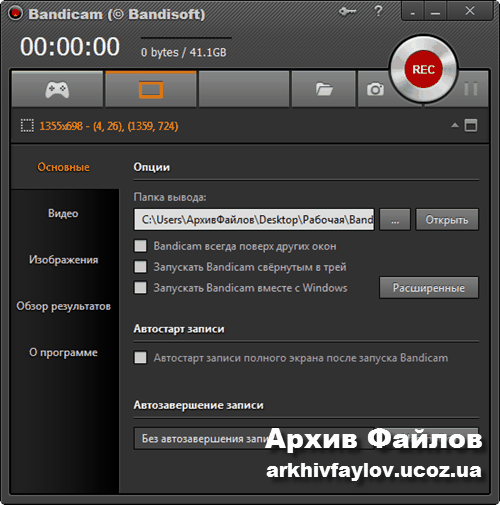Viewport: 500px width, 505px height.
Task: Toggle Автостарт записи полного экрана checkbox
Action: pos(140,358)
